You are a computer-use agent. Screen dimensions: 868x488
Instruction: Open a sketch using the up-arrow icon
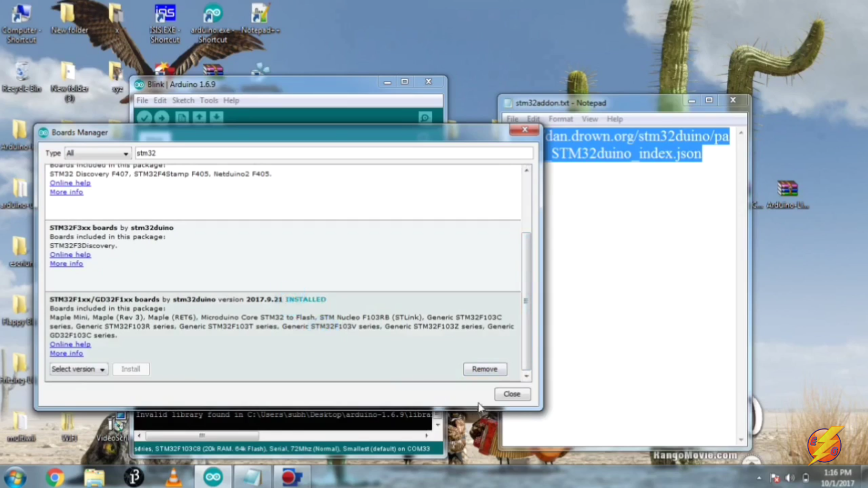199,117
